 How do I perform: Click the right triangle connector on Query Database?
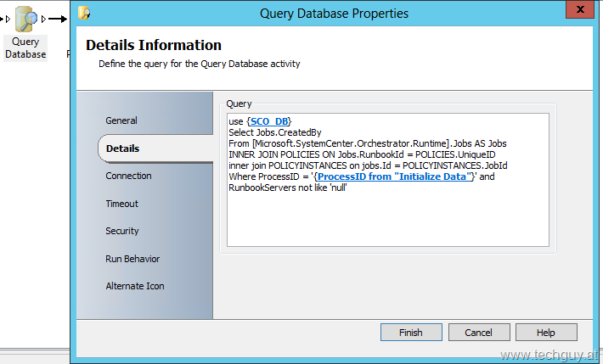point(43,19)
